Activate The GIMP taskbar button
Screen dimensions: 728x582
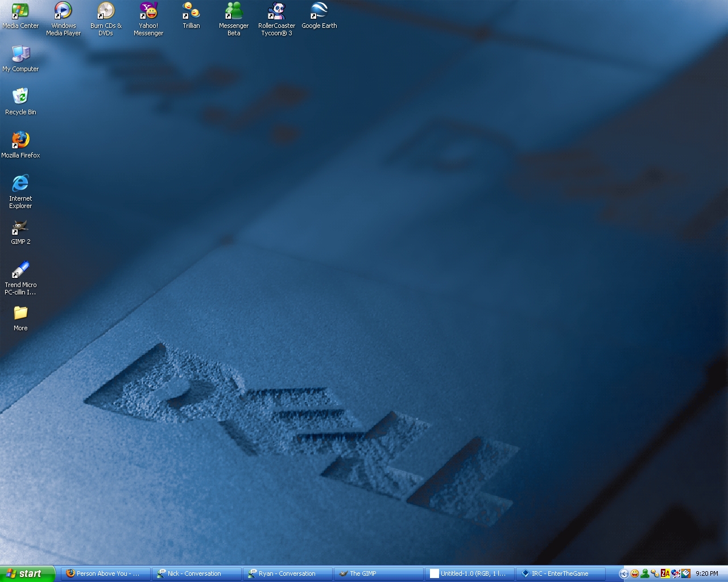378,573
